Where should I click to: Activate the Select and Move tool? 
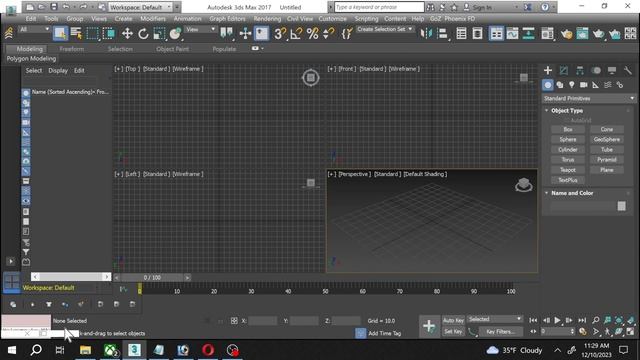pos(127,33)
